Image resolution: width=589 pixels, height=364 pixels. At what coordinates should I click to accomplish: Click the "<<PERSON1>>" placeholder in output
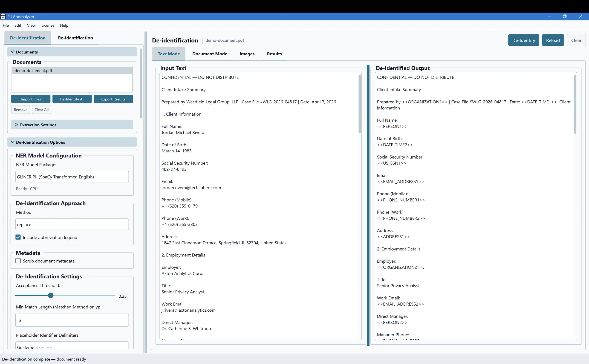pyautogui.click(x=392, y=126)
